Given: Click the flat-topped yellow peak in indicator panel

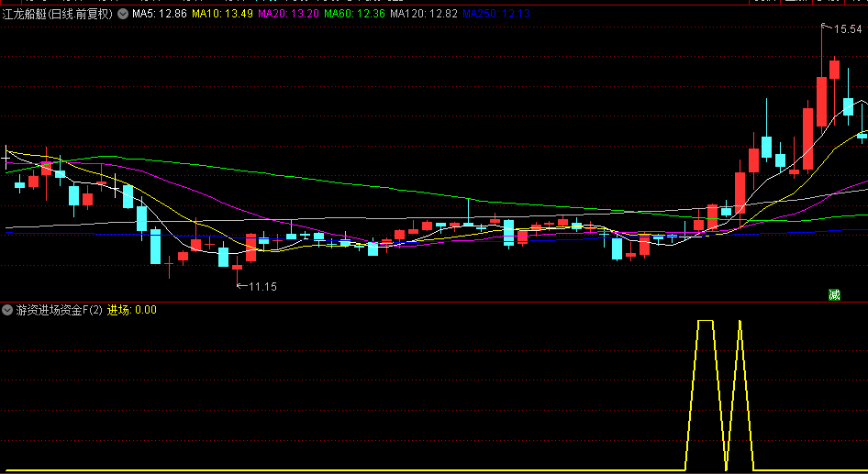Looking at the screenshot, I should coord(706,321).
